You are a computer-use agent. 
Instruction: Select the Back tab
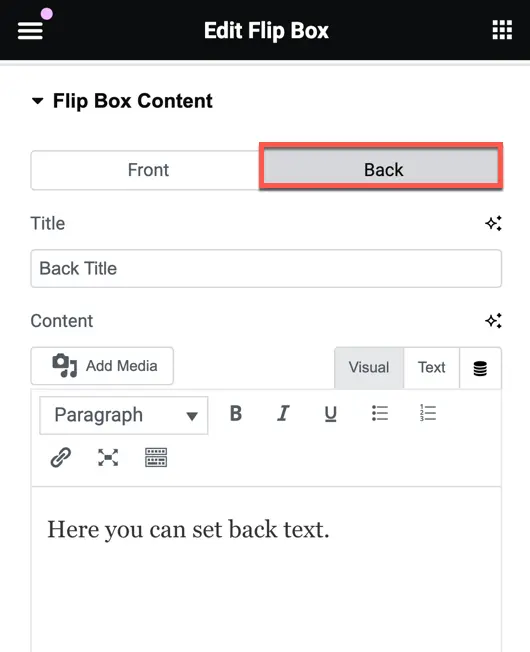(x=381, y=169)
